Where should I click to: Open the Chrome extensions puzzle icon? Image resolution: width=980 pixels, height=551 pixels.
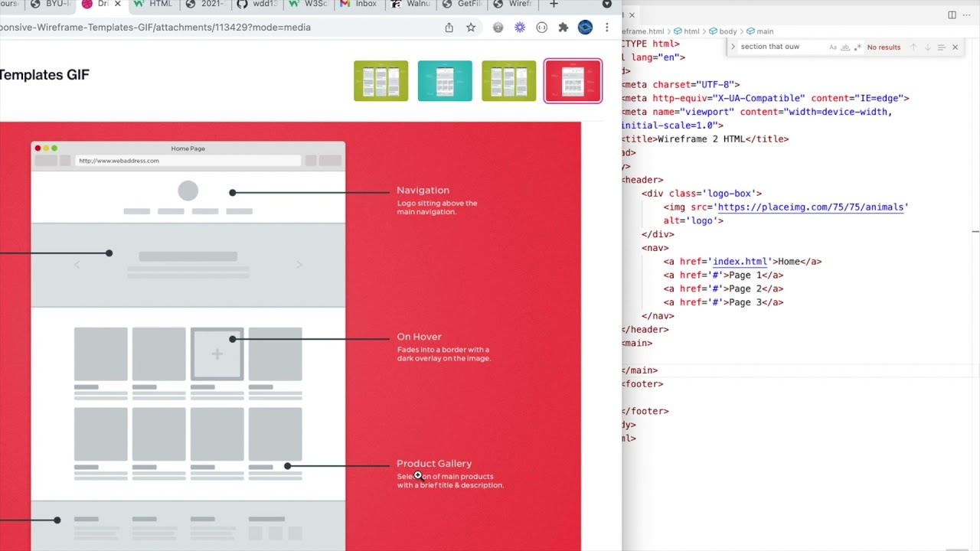tap(563, 28)
